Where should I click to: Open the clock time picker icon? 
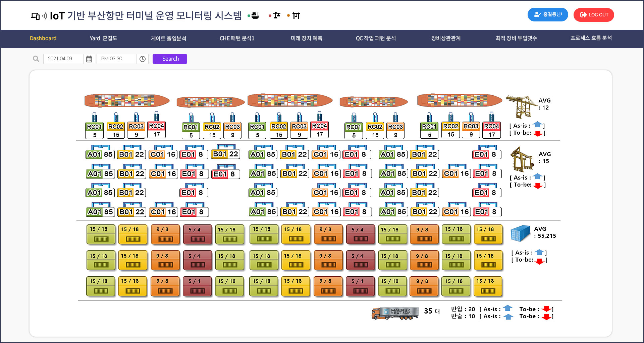(143, 59)
